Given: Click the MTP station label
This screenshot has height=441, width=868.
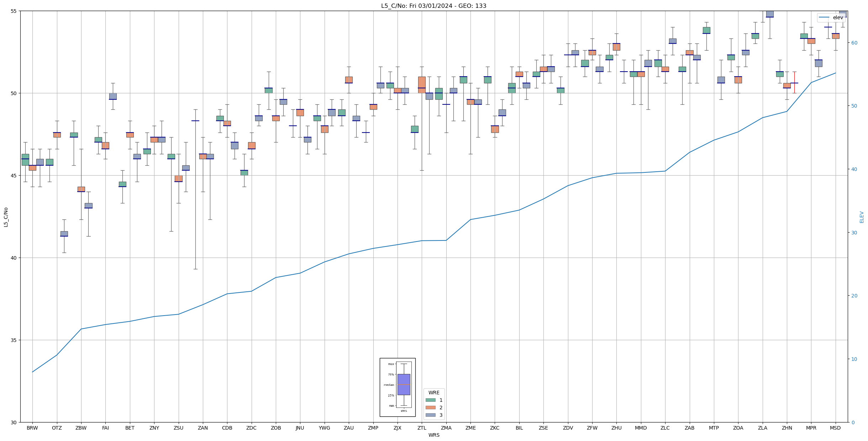Looking at the screenshot, I should tap(714, 428).
